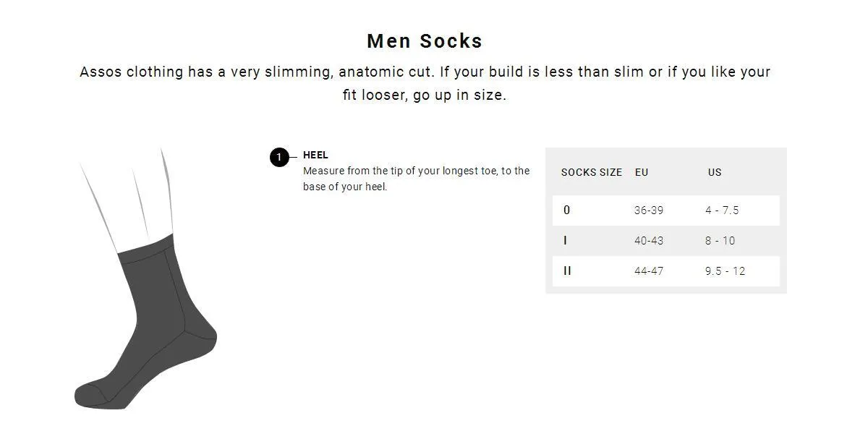
Task: Click the US 9.5 - 12 cell
Action: pyautogui.click(x=725, y=271)
